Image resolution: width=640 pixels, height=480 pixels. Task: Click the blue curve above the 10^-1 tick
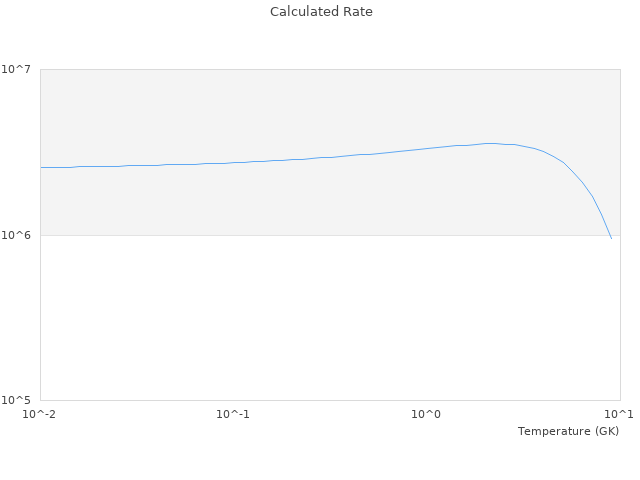point(233,162)
